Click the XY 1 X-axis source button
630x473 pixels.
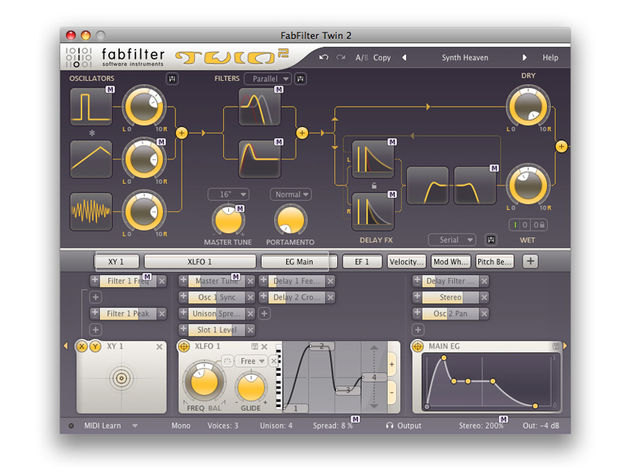(x=82, y=346)
